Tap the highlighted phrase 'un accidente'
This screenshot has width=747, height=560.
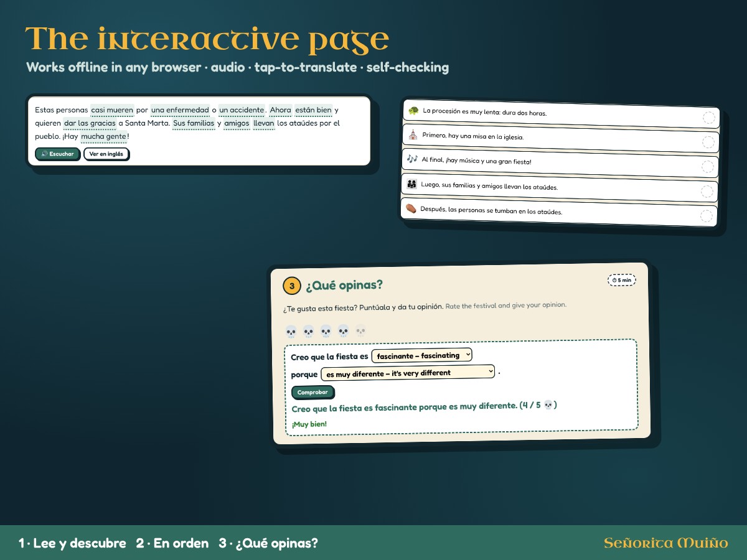click(242, 110)
